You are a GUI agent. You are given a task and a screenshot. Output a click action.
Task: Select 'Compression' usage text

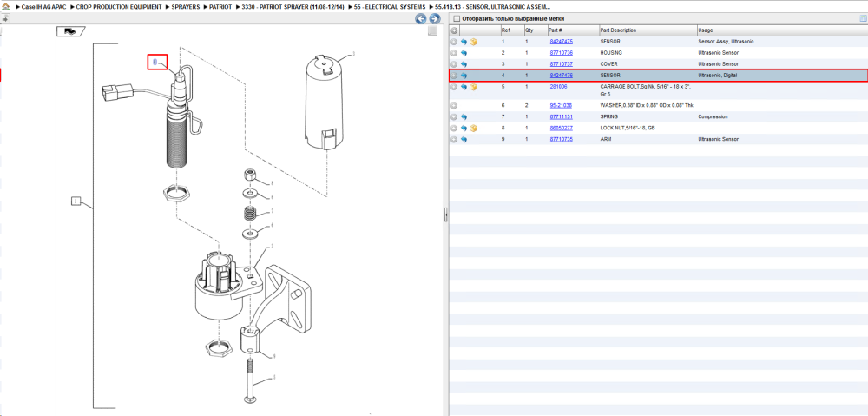pos(713,117)
